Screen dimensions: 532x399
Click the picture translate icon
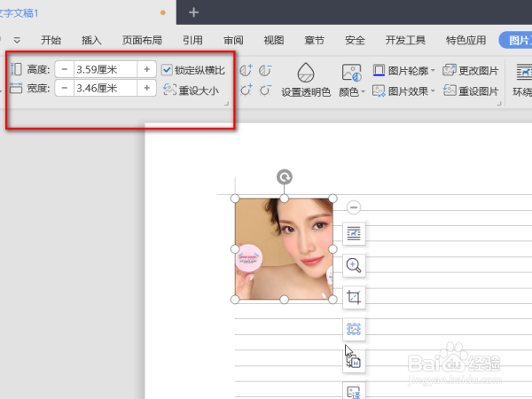(354, 392)
